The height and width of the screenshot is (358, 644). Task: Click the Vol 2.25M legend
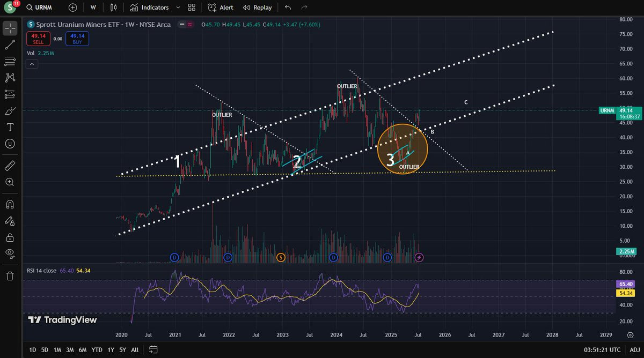pyautogui.click(x=40, y=54)
